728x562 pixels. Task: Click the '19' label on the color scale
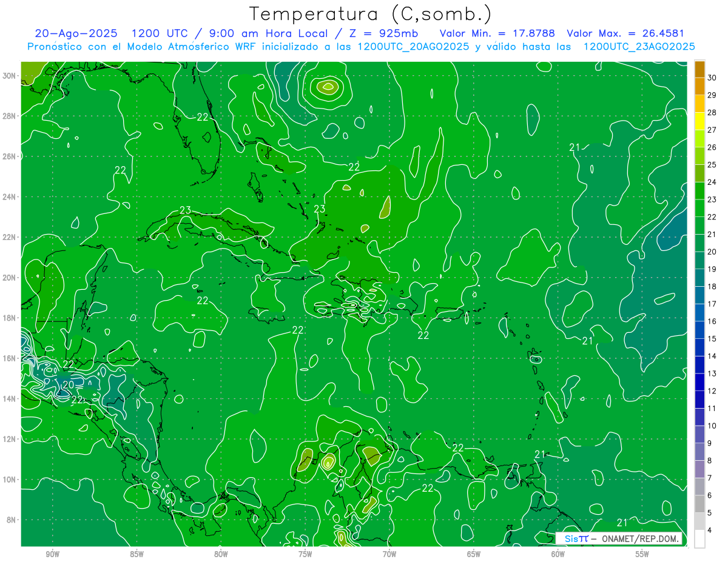[712, 269]
